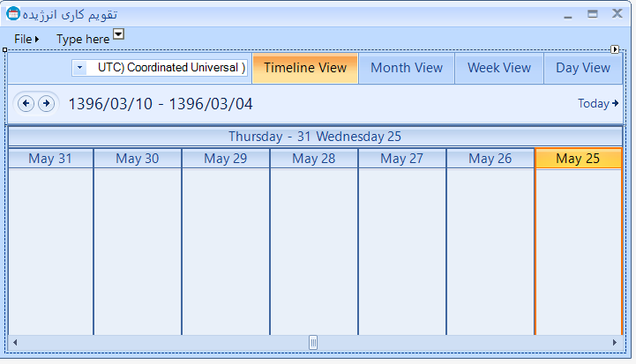Close the calendar window
Screen dimensions: 636x364
(617, 13)
